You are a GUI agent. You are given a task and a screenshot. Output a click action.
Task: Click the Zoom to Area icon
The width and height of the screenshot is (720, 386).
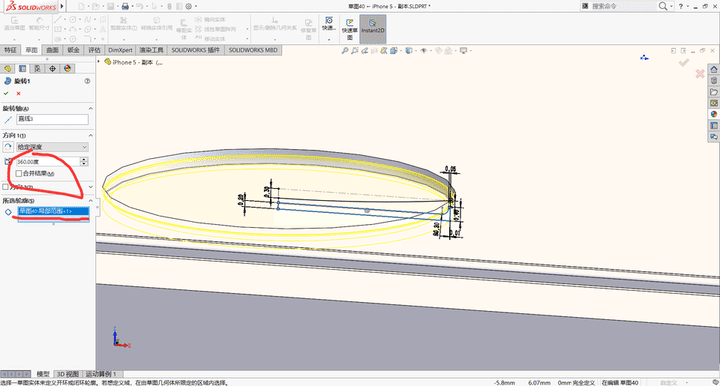click(354, 51)
